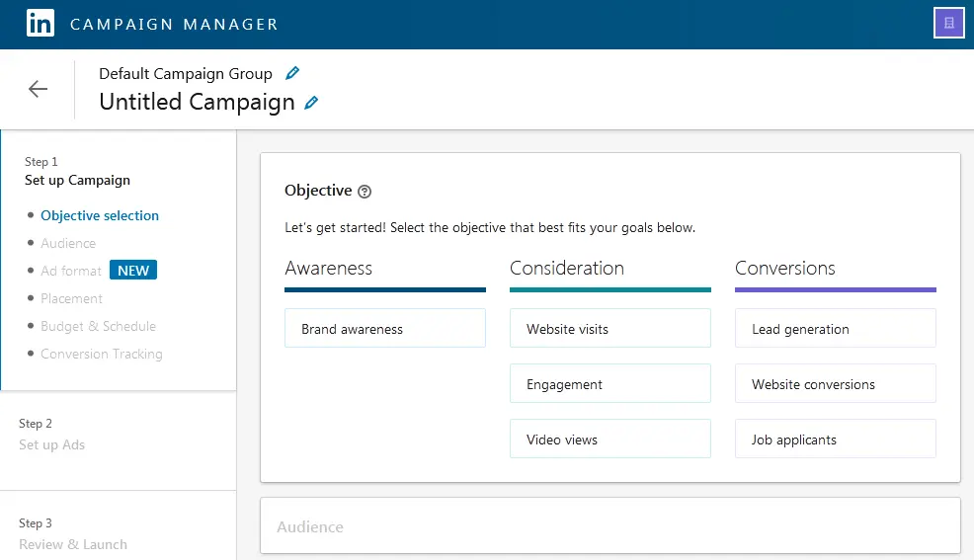974x560 pixels.
Task: Select the Engagement objective
Action: pyautogui.click(x=609, y=384)
